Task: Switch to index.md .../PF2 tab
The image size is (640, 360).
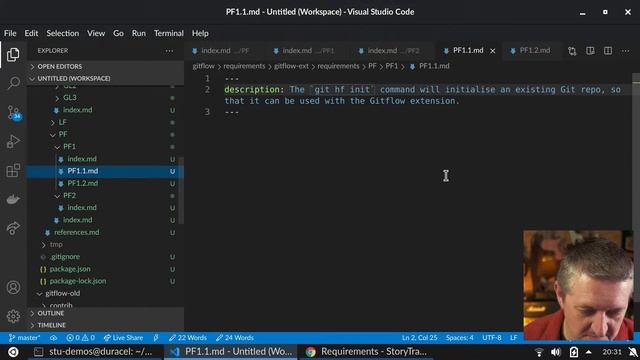Action: click(393, 51)
